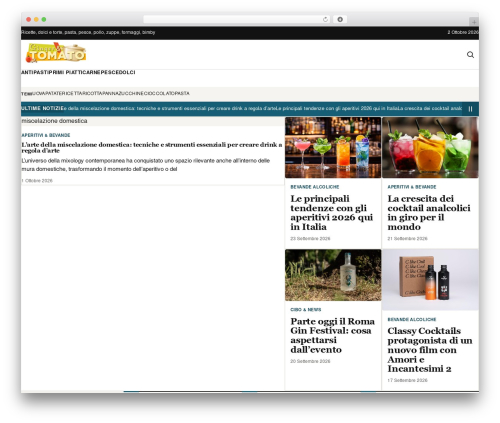Click the bar cocktails thumbnail image
Image resolution: width=500 pixels, height=423 pixels.
pyautogui.click(x=333, y=147)
